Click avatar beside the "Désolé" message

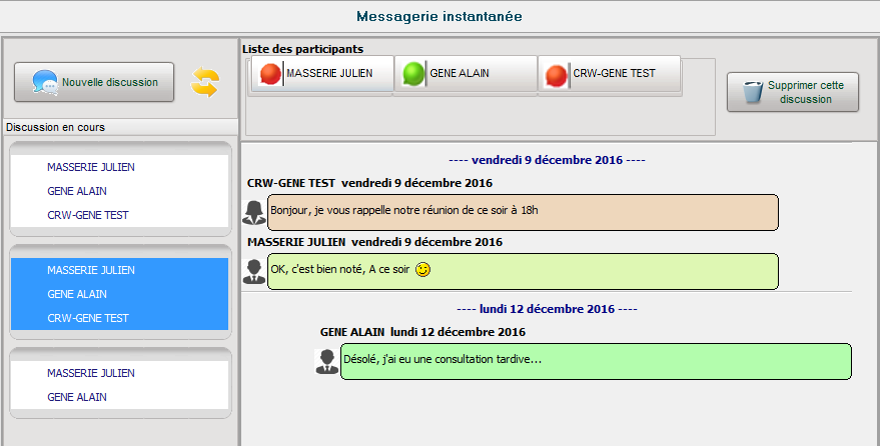[326, 361]
